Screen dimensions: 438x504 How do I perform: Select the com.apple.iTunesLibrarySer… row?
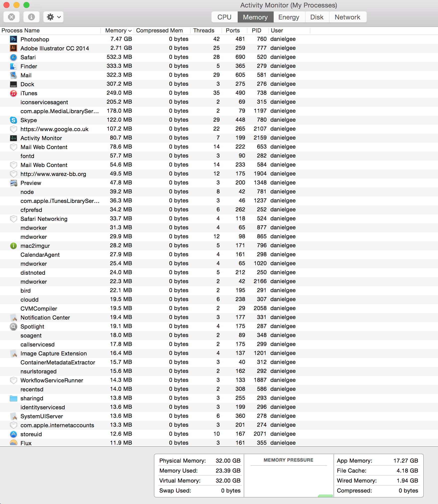tap(219, 201)
